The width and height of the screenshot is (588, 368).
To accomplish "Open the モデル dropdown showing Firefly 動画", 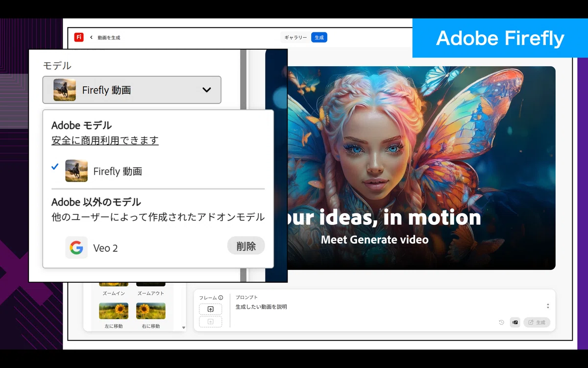I will coord(132,90).
